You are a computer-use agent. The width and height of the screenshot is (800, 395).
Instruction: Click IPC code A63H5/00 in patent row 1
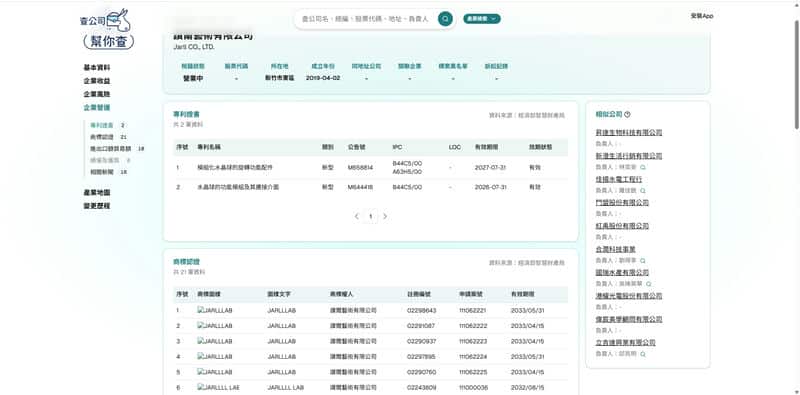coord(407,172)
